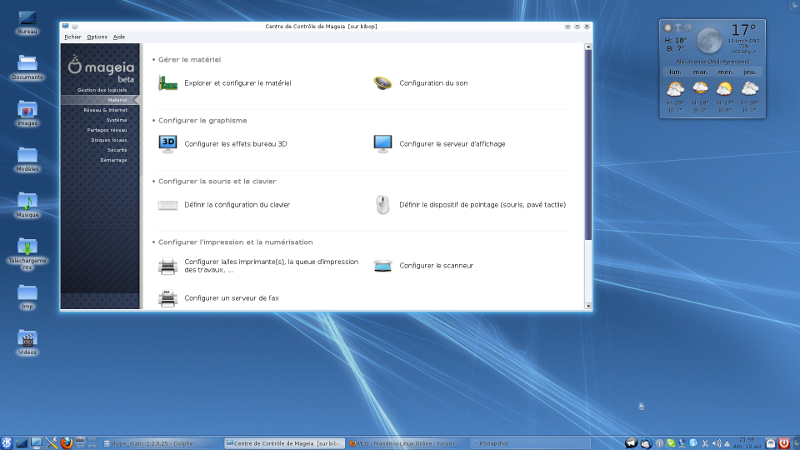Screen dimensions: 800x450
Task: Open Configurer le serveur d'affichage monitor icon
Action: click(383, 144)
